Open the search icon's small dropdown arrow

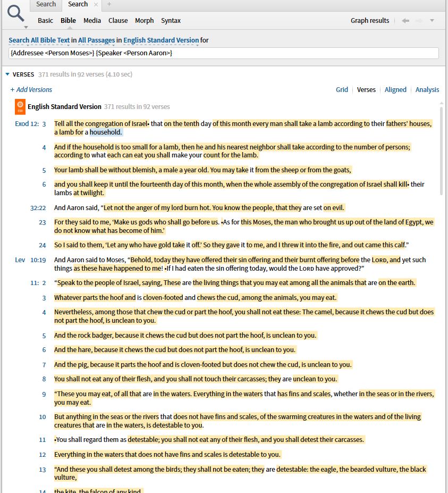click(x=26, y=27)
